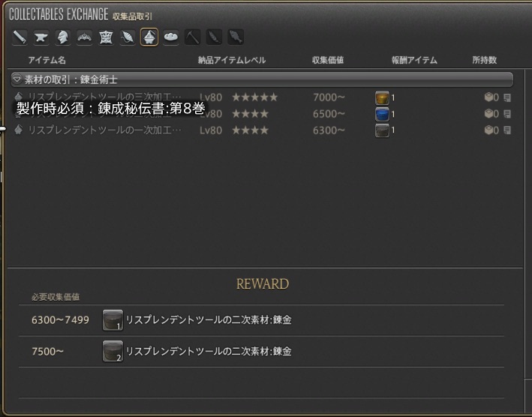Select the 7000~ collectability item row
Viewport: 532px width, 417px height.
tap(262, 97)
